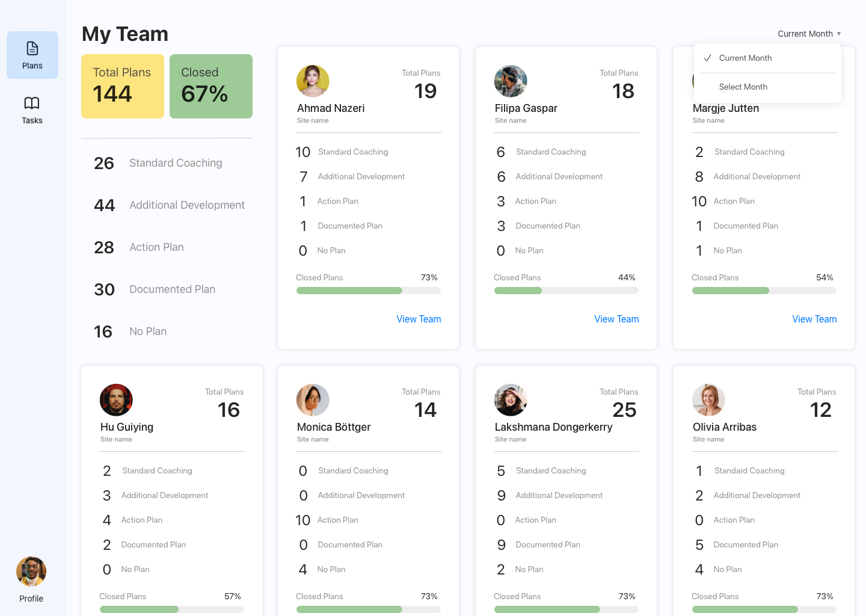
Task: Open View Team for Margje Jutten
Action: pyautogui.click(x=814, y=319)
